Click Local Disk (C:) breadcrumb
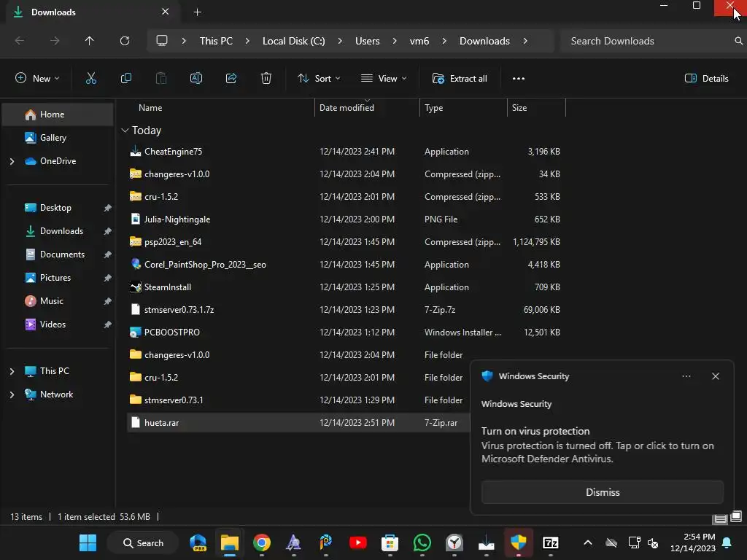Viewport: 747px width, 560px height. coord(293,41)
